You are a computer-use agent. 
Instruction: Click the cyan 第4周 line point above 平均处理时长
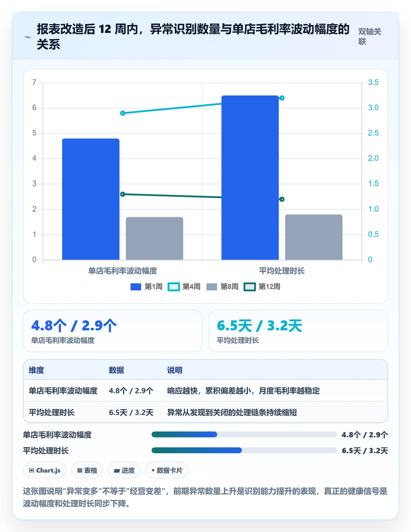tap(282, 98)
